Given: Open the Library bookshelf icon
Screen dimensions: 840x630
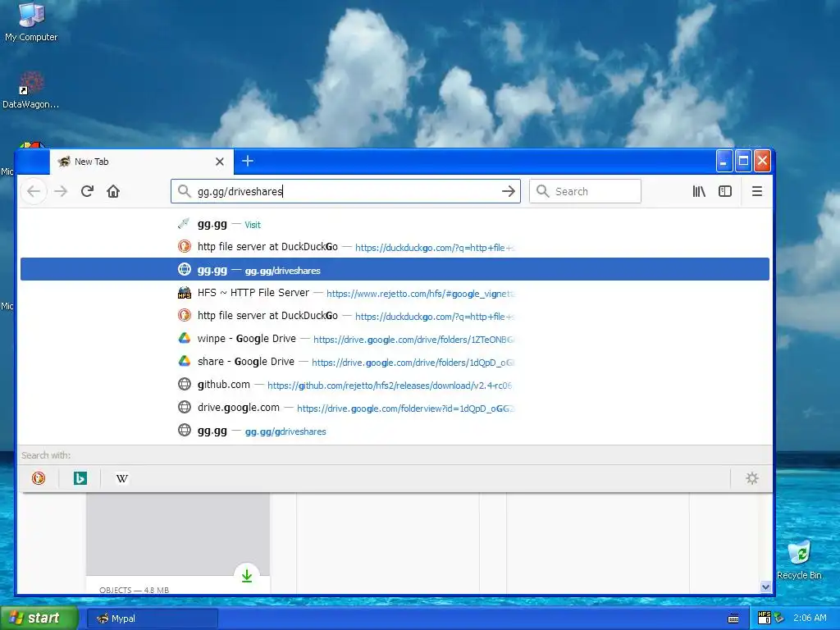Looking at the screenshot, I should point(699,191).
